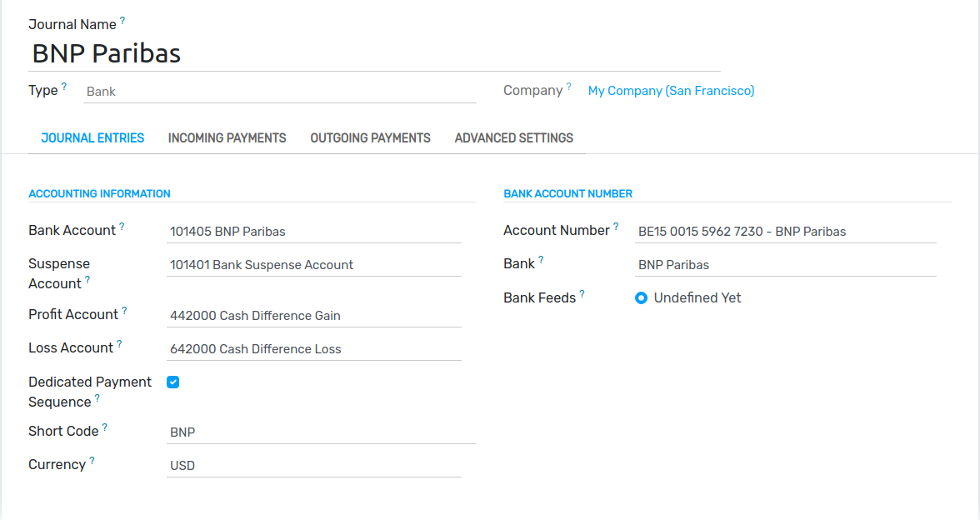
Task: Click the Account Number help question mark
Action: [616, 227]
